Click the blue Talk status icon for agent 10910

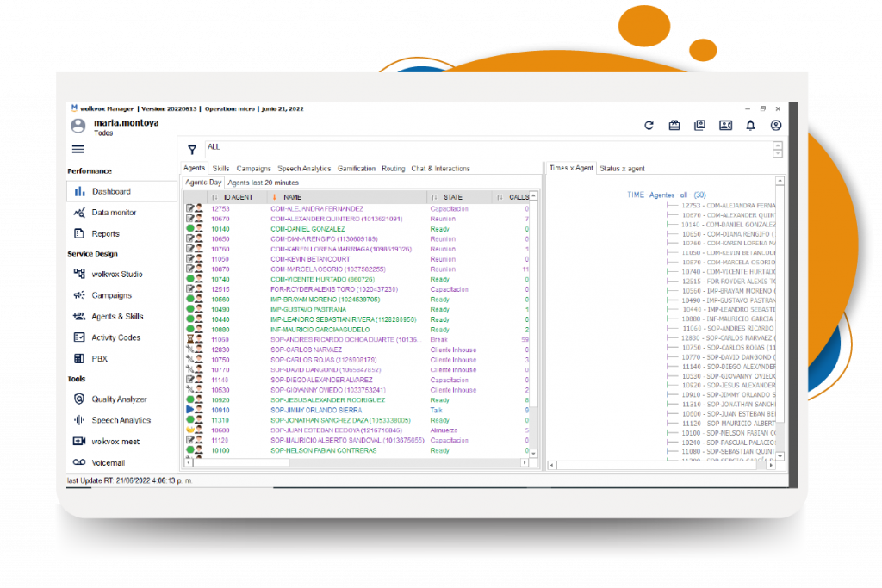[x=190, y=410]
